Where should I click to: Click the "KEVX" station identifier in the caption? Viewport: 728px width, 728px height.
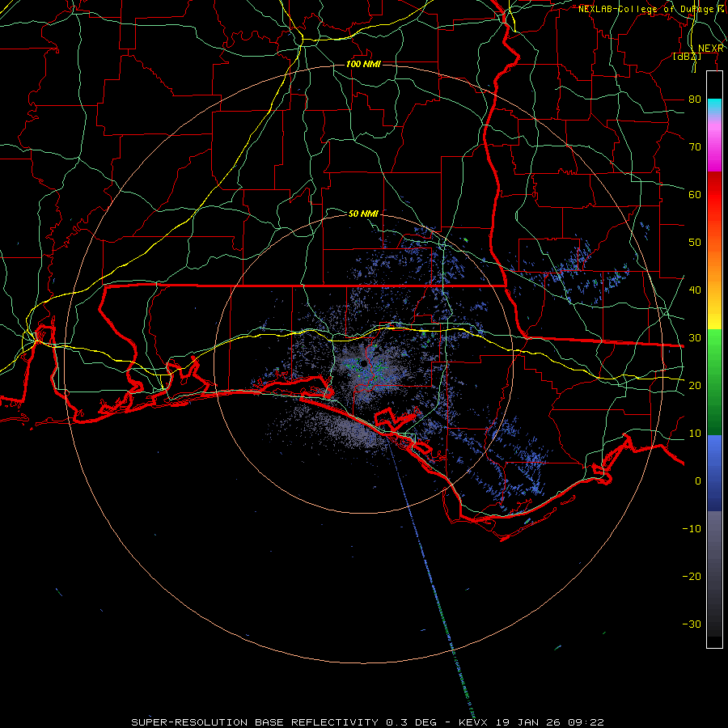pos(472,722)
